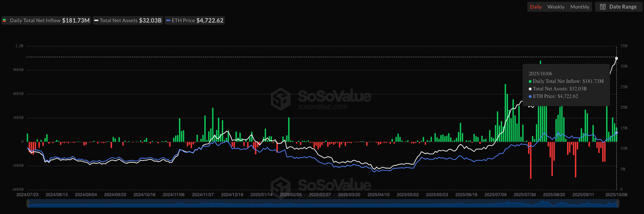Click the 2025/07/09 date label
This screenshot has height=214, width=644.
pyautogui.click(x=495, y=194)
